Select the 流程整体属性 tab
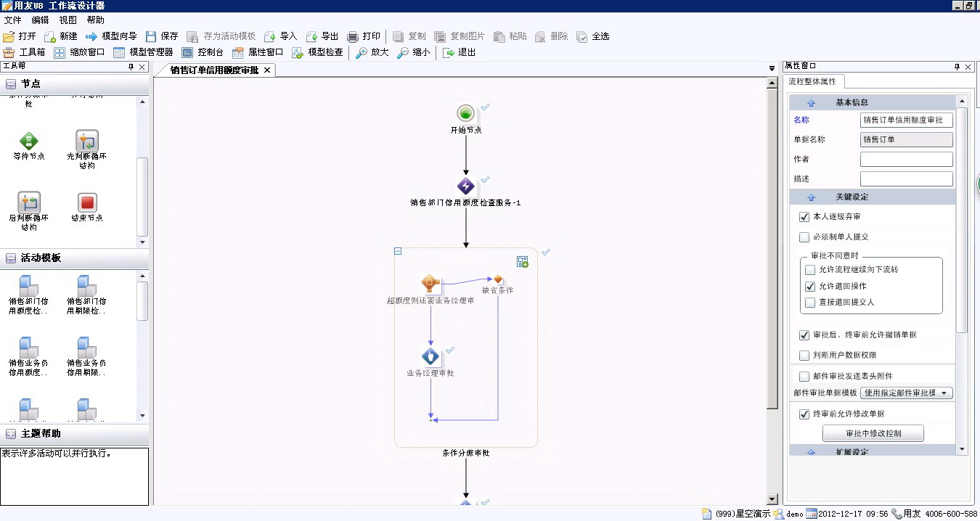This screenshot has width=980, height=521. [x=812, y=81]
